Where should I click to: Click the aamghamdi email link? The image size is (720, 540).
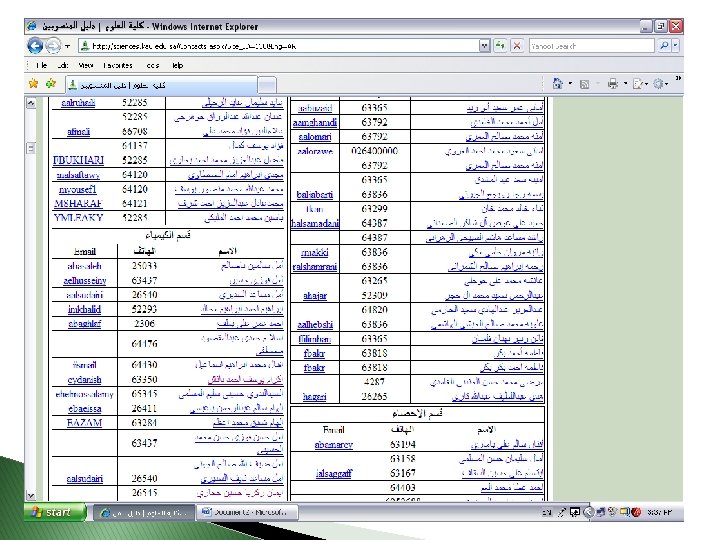tap(315, 123)
